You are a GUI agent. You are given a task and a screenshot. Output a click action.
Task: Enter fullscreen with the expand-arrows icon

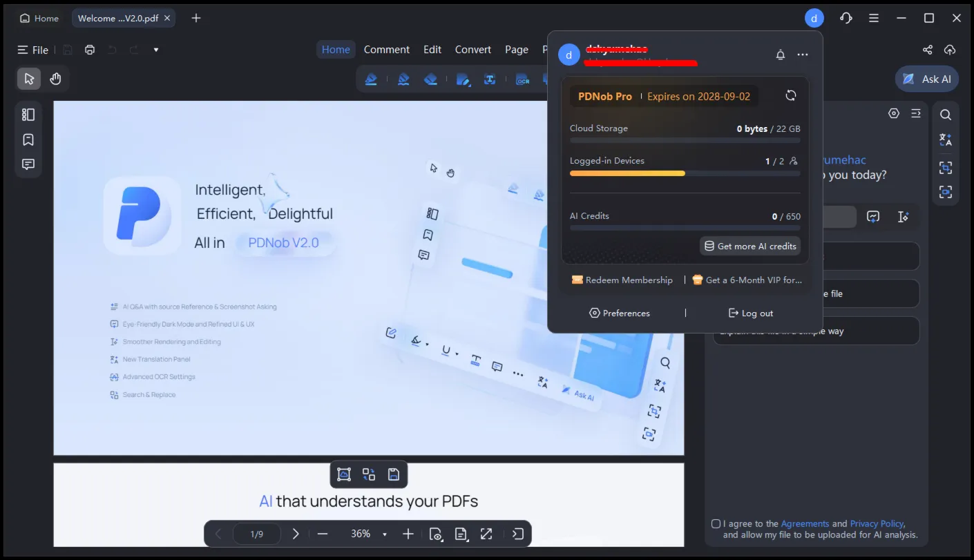point(486,534)
